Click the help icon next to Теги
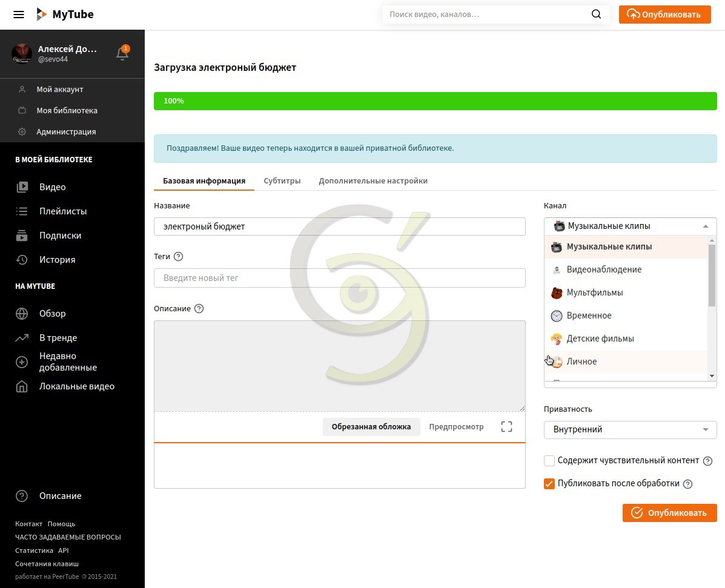 click(178, 257)
